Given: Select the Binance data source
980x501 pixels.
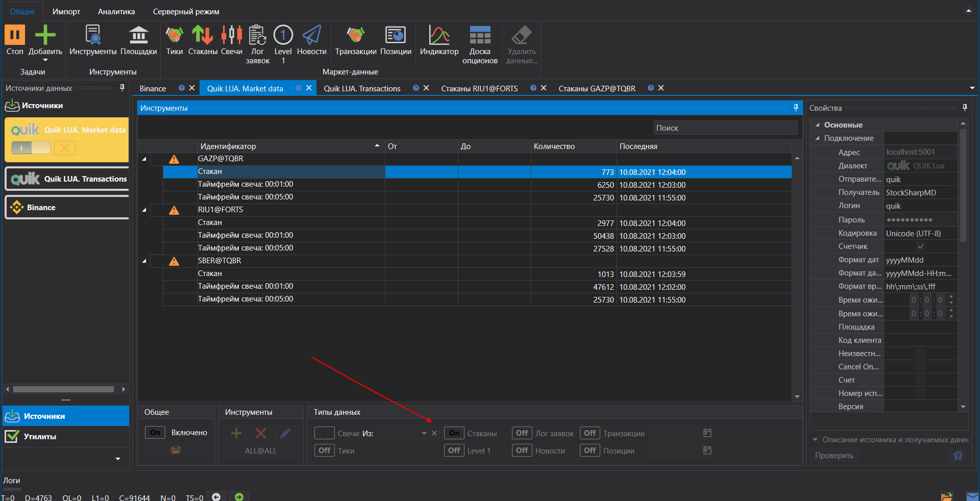Looking at the screenshot, I should (x=67, y=208).
